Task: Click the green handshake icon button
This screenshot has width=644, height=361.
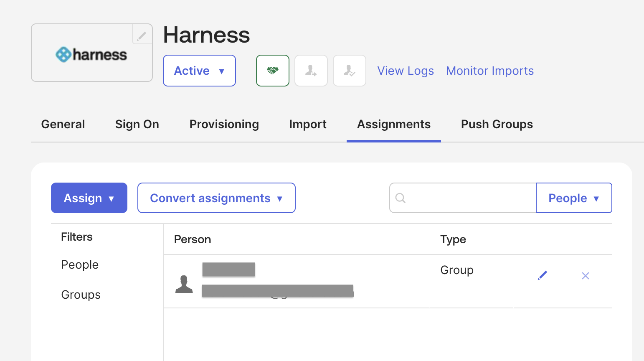Action: (x=273, y=71)
